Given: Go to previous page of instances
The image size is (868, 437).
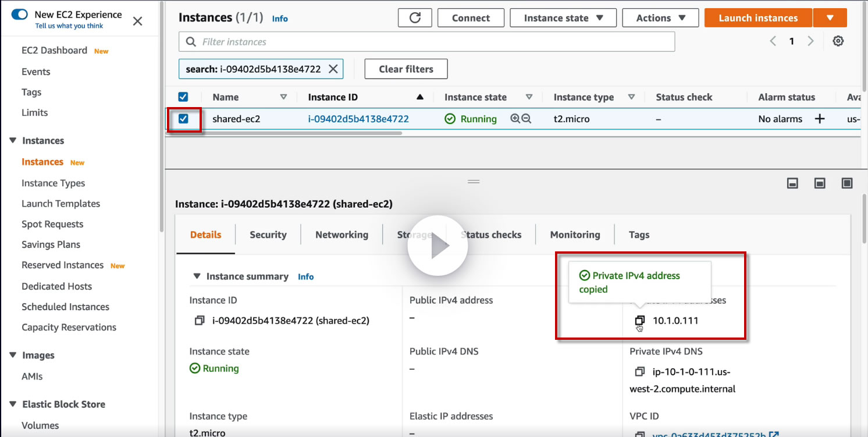Looking at the screenshot, I should pyautogui.click(x=773, y=41).
